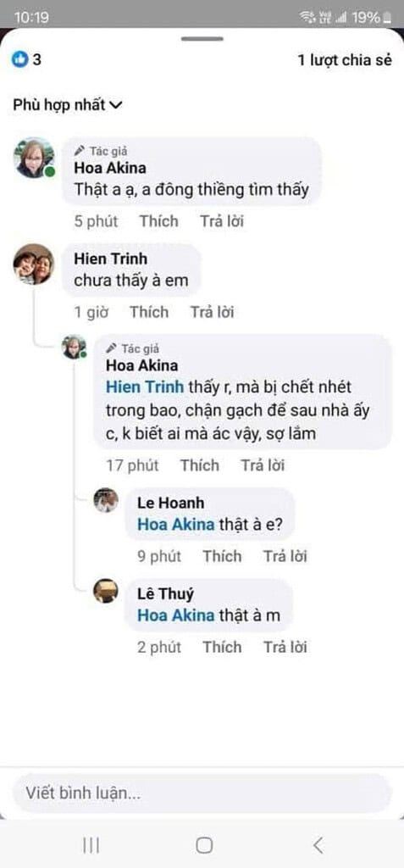Viewport: 404px width, 868px height.
Task: Expand the 'Phù hợp nhất' sort dropdown
Action: pyautogui.click(x=68, y=104)
